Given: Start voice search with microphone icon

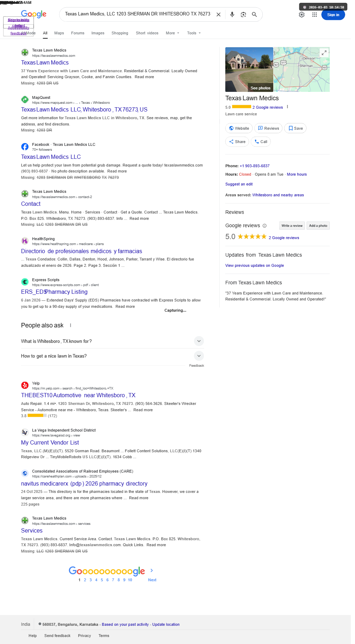Looking at the screenshot, I should point(232,14).
